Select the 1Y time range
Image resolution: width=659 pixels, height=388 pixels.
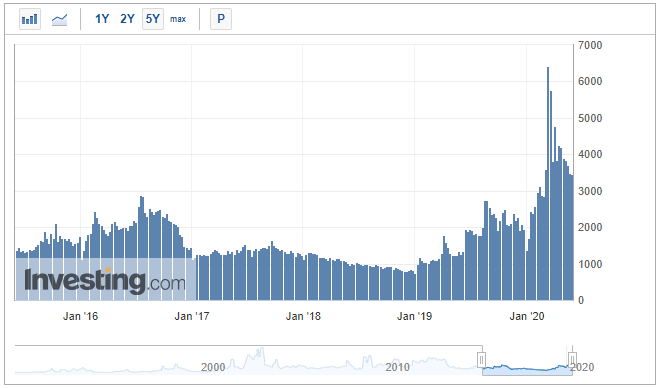[102, 19]
